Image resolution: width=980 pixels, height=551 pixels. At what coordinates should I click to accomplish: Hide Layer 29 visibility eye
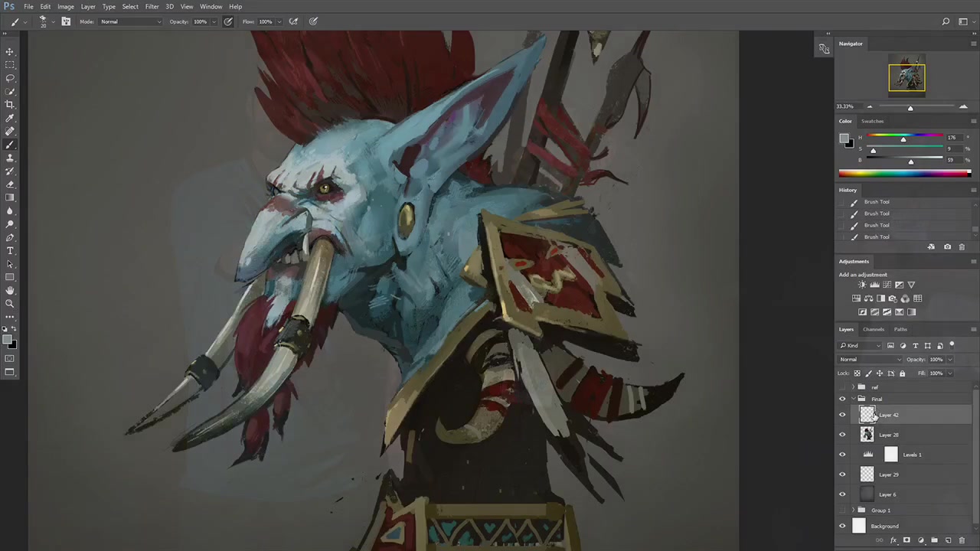[842, 474]
